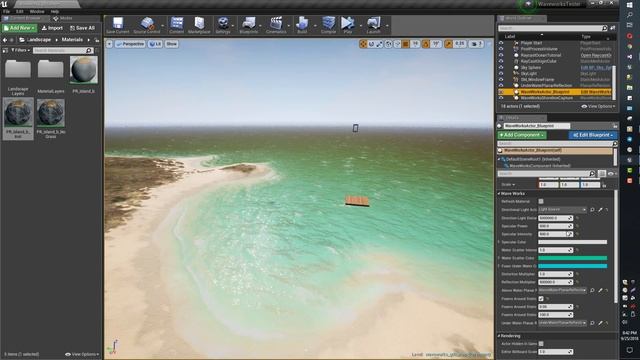Reset Direction Light Divider to default
This screenshot has width=640, height=360.
click(578, 218)
